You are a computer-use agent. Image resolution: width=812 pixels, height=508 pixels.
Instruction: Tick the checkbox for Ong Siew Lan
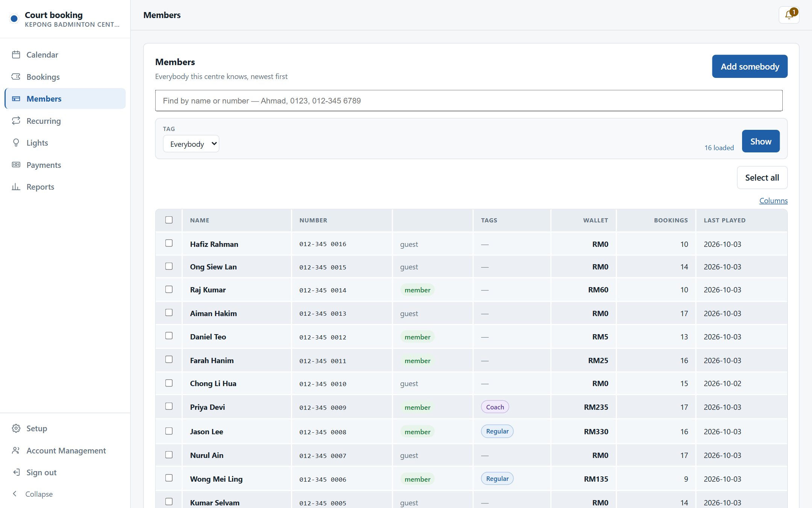pyautogui.click(x=169, y=266)
